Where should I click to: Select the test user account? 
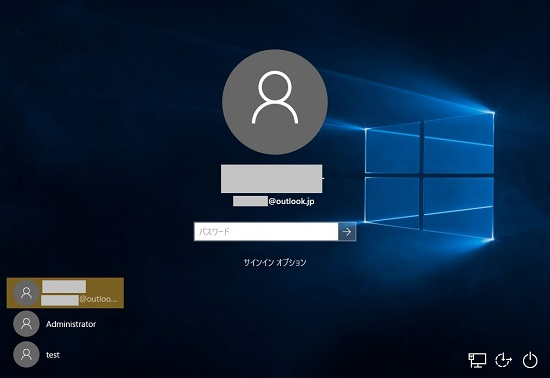65,355
